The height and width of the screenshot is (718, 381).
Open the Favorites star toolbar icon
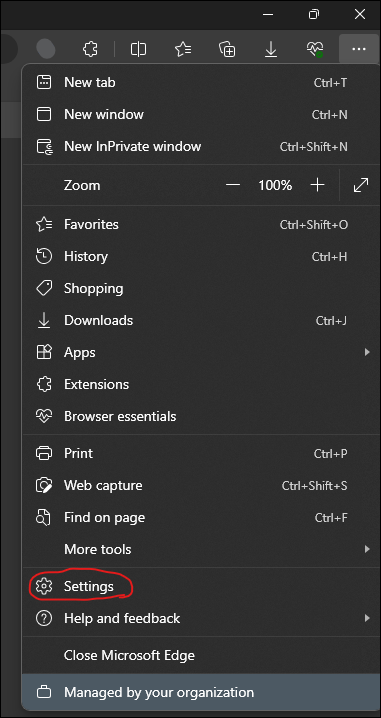[183, 49]
